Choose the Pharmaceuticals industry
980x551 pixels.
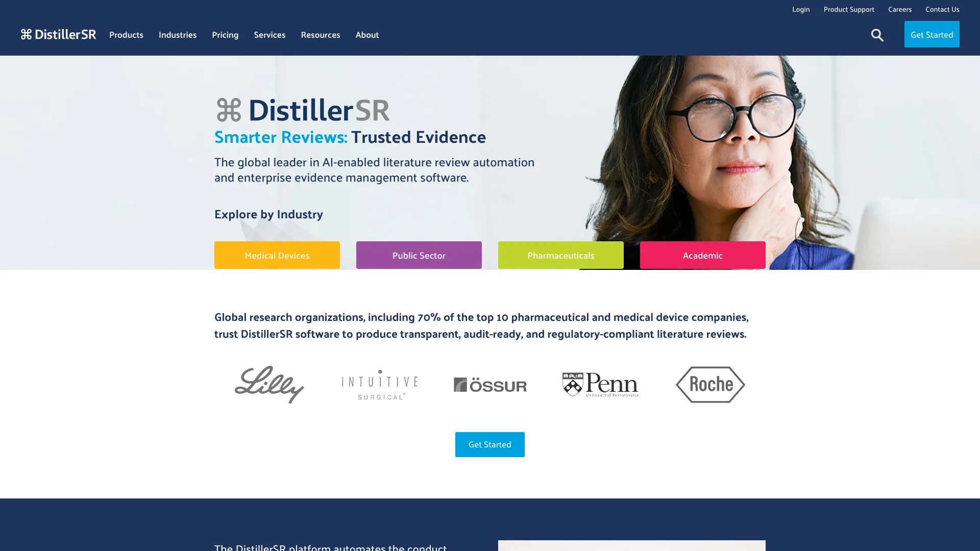tap(560, 255)
